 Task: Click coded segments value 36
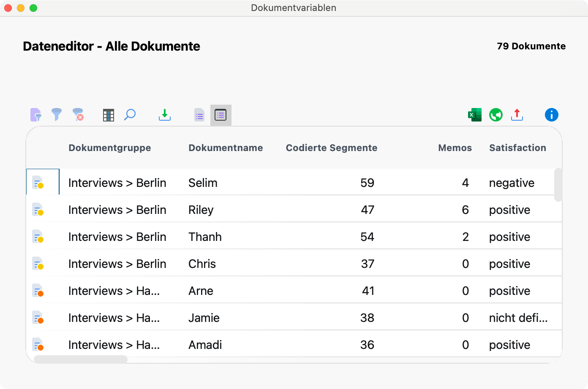click(x=367, y=345)
